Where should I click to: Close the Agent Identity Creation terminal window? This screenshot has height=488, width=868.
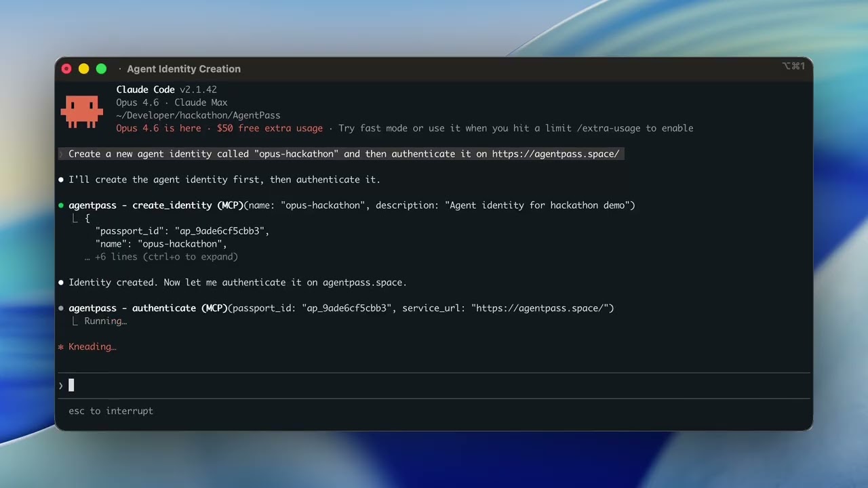[66, 68]
